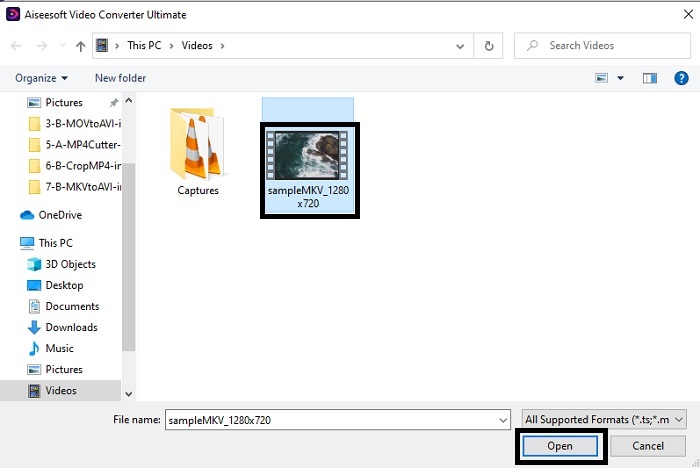Change the view layout icon
Image resolution: width=700 pixels, height=468 pixels.
601,78
